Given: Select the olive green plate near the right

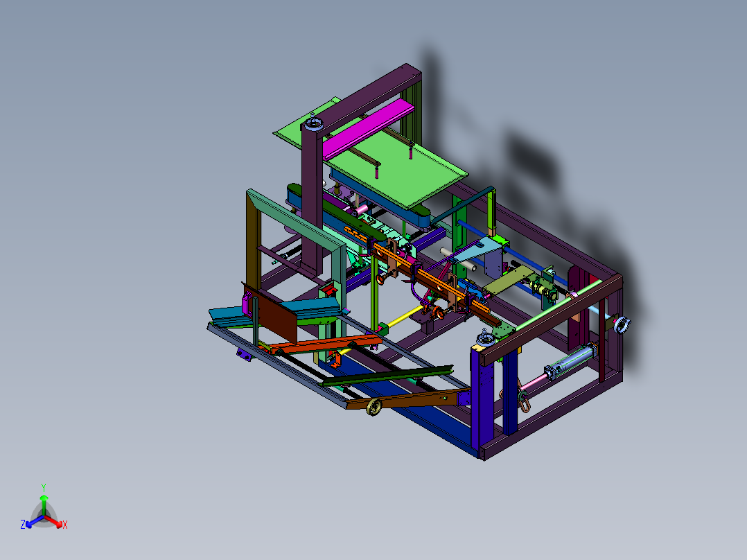Looking at the screenshot, I should (x=509, y=280).
